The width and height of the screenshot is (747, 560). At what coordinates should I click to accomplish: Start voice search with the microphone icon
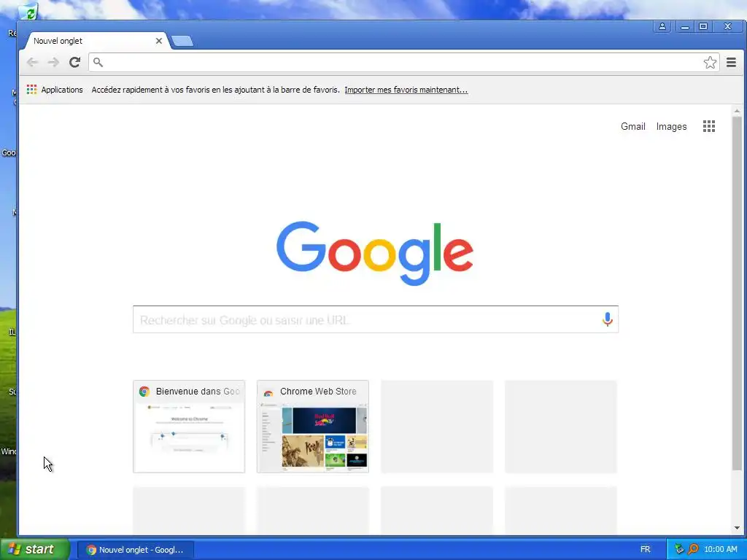607,319
